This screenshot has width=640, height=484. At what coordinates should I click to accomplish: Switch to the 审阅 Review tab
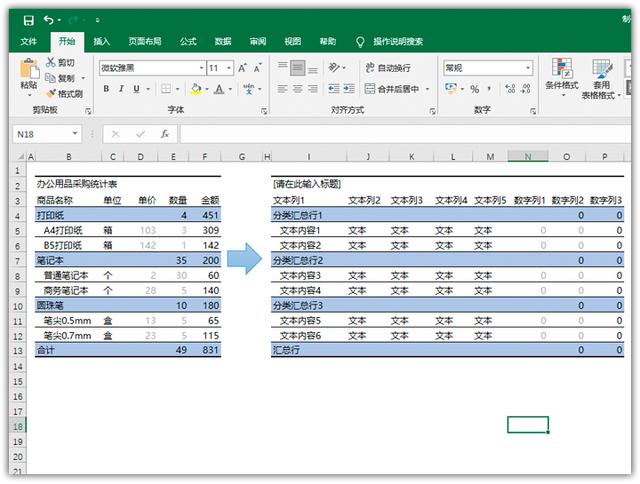pyautogui.click(x=258, y=41)
